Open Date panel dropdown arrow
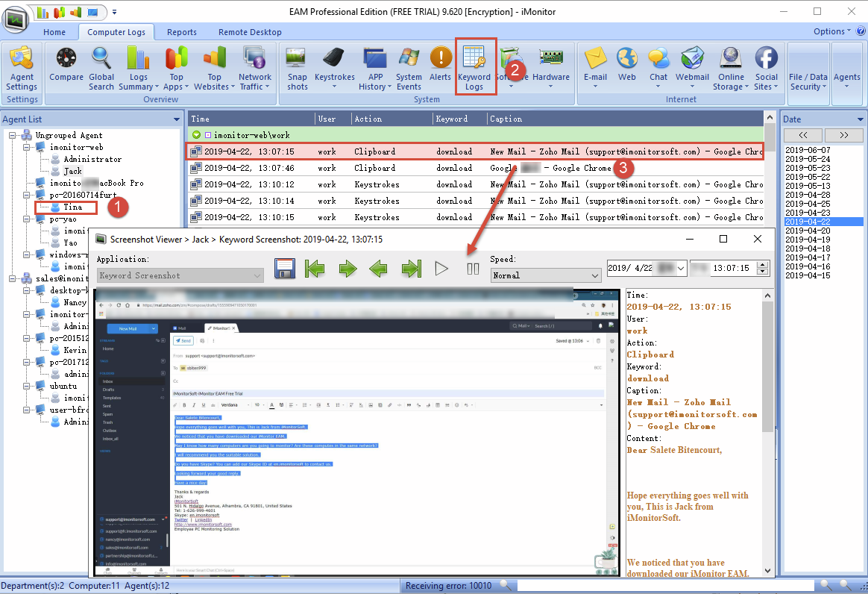 tap(861, 119)
